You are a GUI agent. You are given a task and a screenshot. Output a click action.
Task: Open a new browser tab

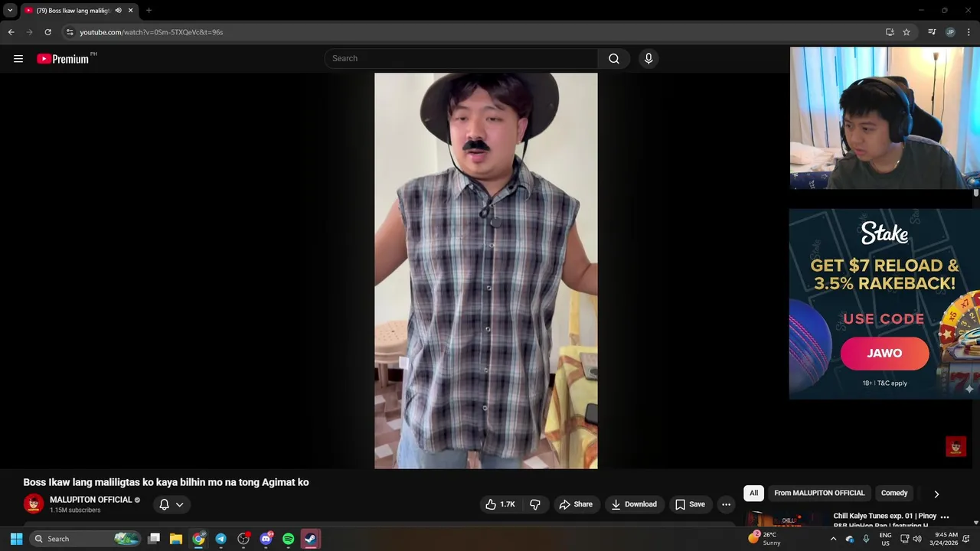tap(149, 11)
